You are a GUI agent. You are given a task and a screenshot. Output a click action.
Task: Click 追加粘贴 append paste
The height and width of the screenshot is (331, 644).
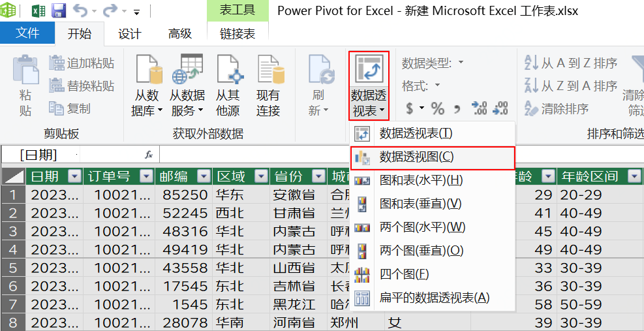pyautogui.click(x=82, y=63)
